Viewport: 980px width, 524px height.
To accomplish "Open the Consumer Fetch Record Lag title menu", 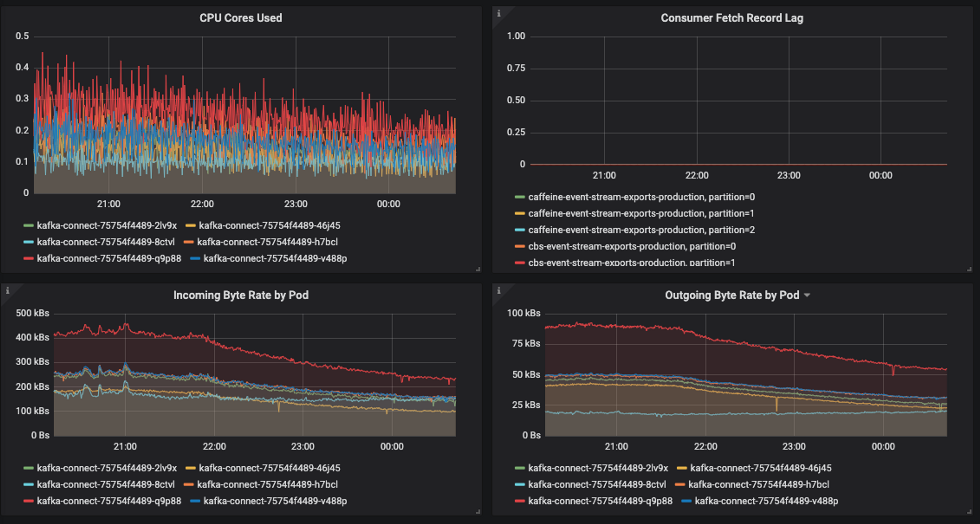I will pyautogui.click(x=732, y=18).
